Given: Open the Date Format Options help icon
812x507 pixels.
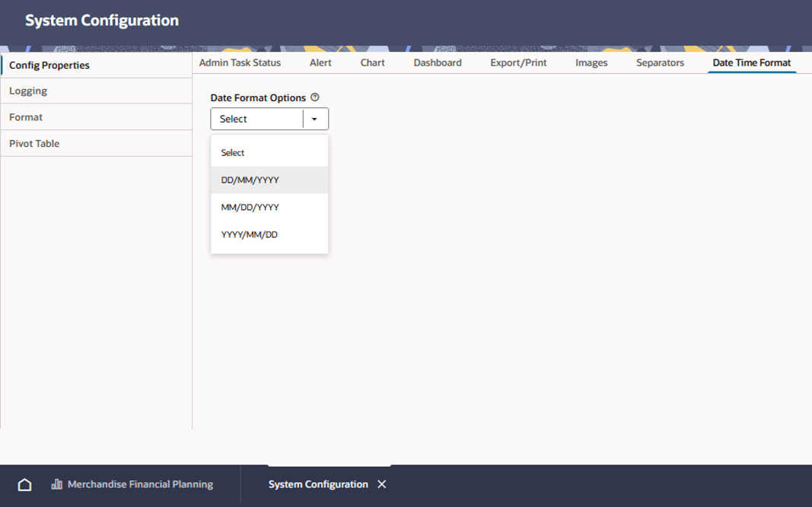Looking at the screenshot, I should click(x=315, y=97).
